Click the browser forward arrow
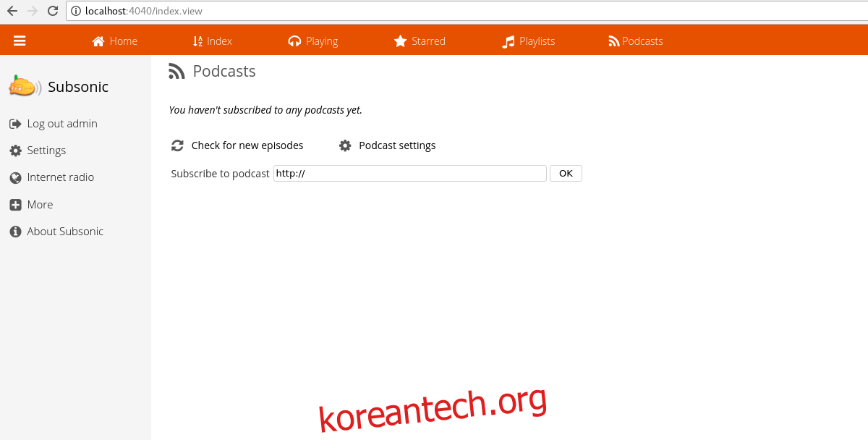Screen dimensions: 868x440 tap(33, 11)
